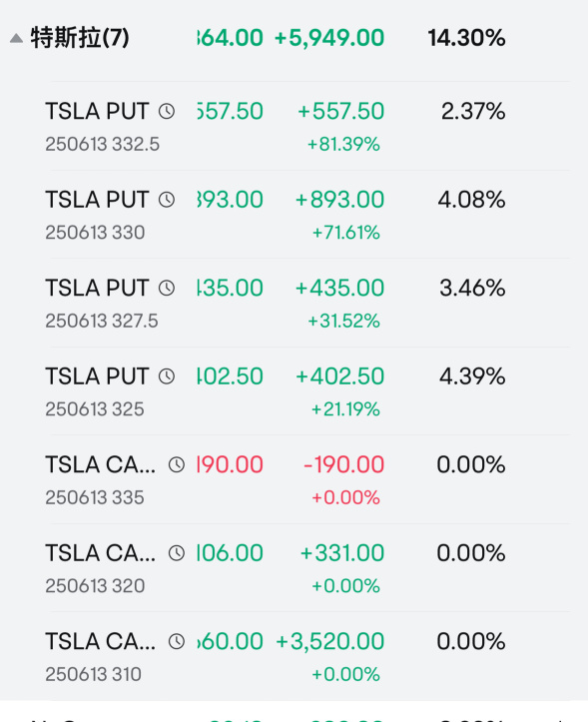Tap the +5,949.00 total profit value
588x722 pixels.
pyautogui.click(x=329, y=38)
